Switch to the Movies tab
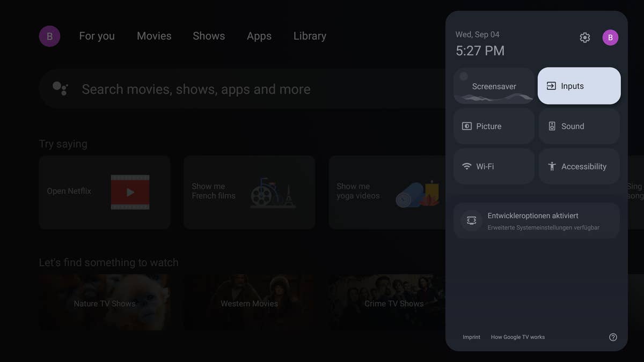This screenshot has width=644, height=362. (154, 36)
